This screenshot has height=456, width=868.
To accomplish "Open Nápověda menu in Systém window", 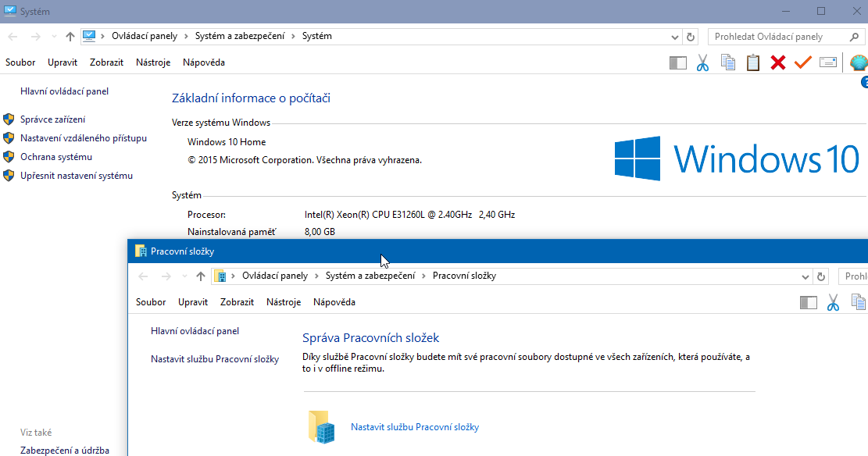I will pyautogui.click(x=204, y=62).
